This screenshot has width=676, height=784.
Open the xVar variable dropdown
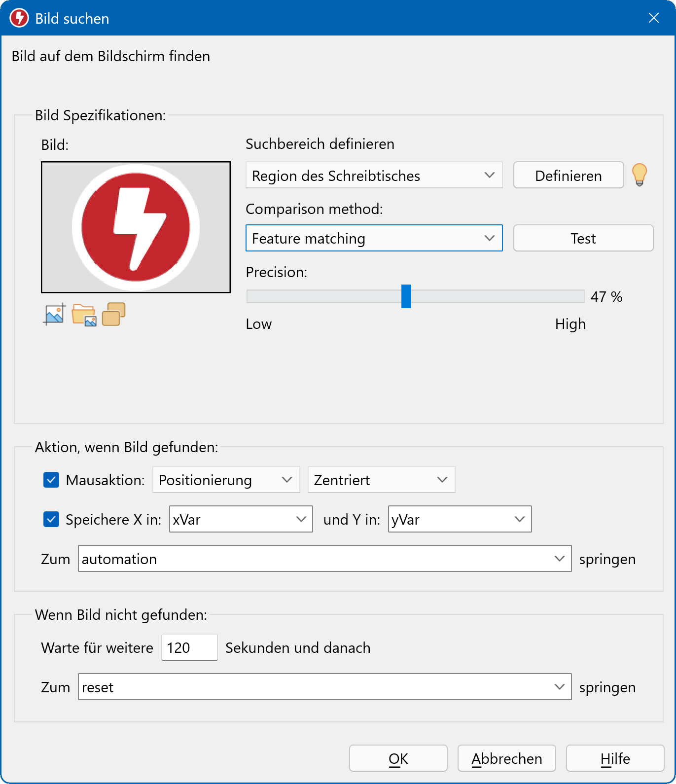(x=241, y=519)
